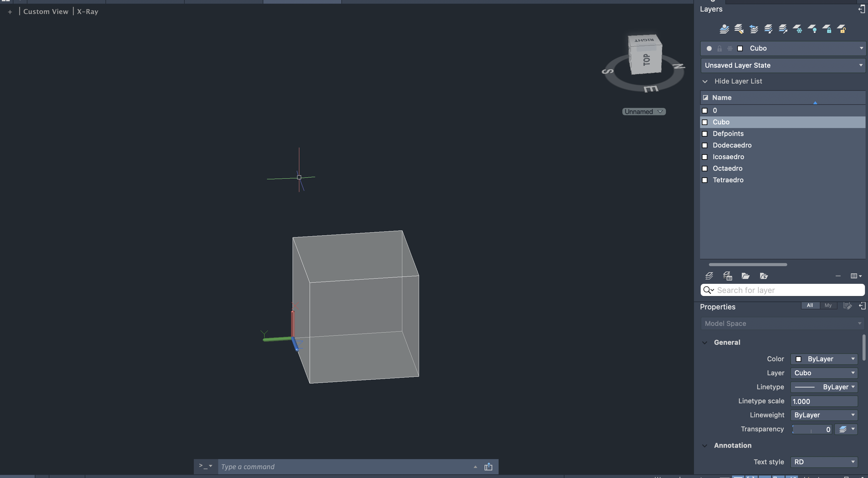Click the Unnamed UCS button under ViewCube
This screenshot has width=868, height=478.
[643, 112]
